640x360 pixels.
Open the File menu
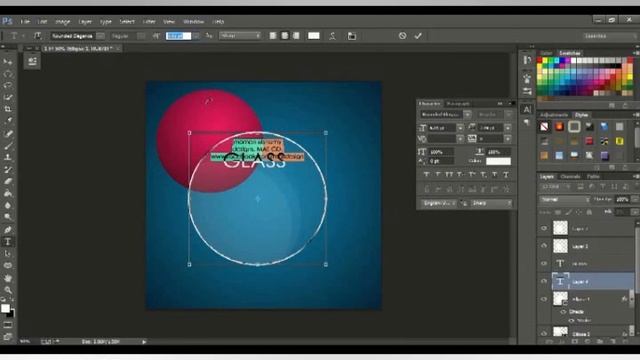pos(25,22)
